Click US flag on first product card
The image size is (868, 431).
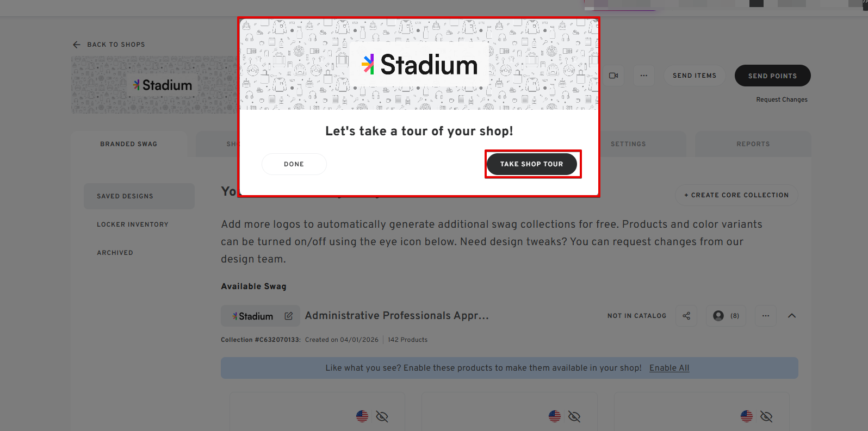point(362,416)
